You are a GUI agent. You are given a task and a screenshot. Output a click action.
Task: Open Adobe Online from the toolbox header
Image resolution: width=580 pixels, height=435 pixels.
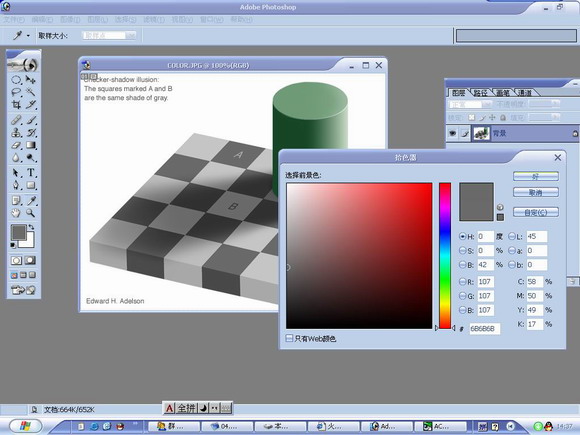point(23,65)
